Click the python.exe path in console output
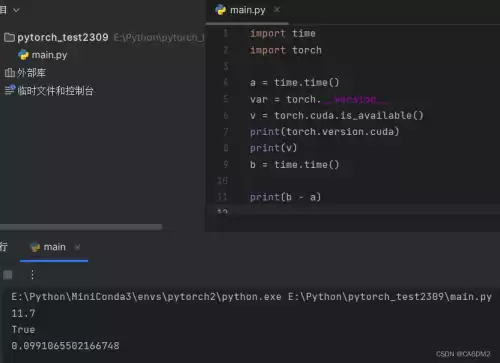Image resolution: width=500 pixels, height=363 pixels. tap(146, 297)
